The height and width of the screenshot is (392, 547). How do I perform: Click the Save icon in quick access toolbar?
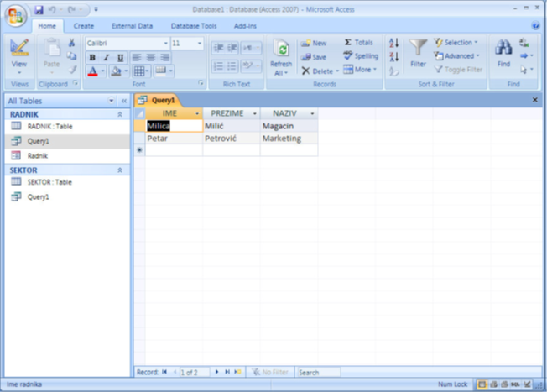(x=39, y=10)
